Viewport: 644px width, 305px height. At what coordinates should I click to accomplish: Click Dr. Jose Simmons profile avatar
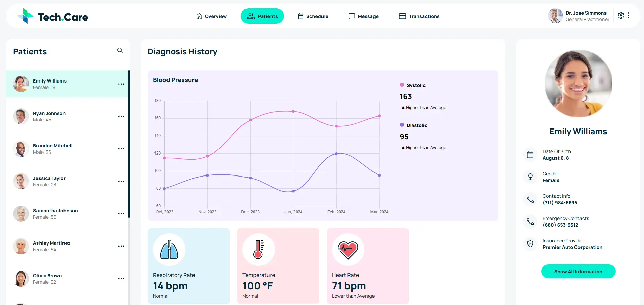pos(555,16)
